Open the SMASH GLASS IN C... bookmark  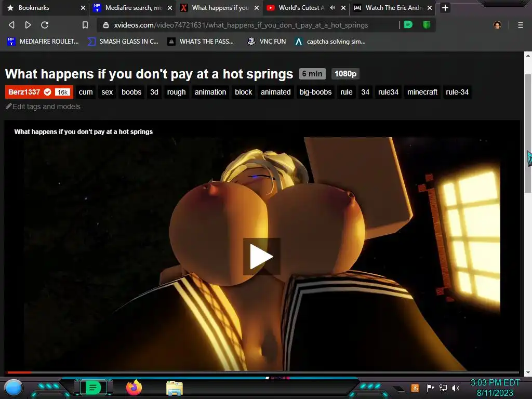coord(123,42)
